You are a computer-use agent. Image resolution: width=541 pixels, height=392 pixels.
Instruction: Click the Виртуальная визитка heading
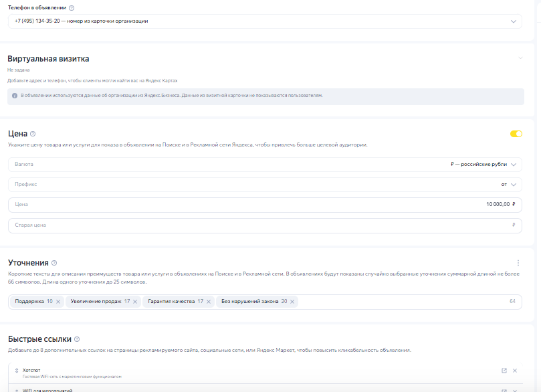[x=48, y=59]
